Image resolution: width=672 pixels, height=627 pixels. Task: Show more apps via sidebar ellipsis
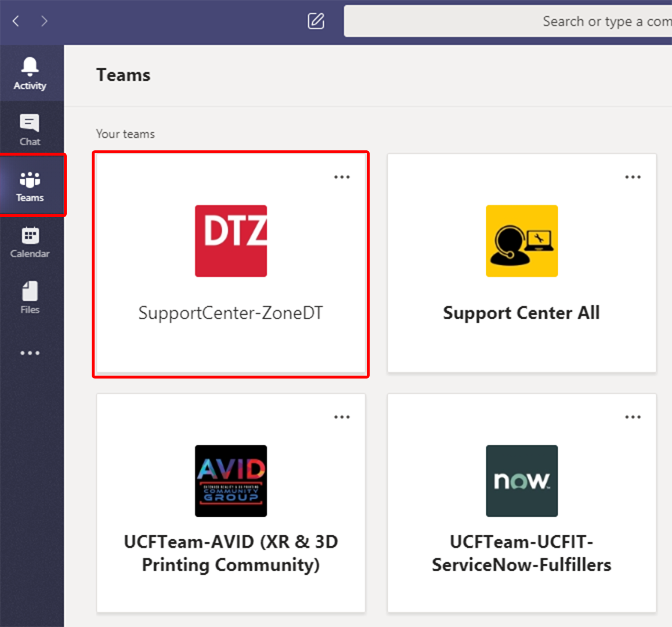coord(30,353)
